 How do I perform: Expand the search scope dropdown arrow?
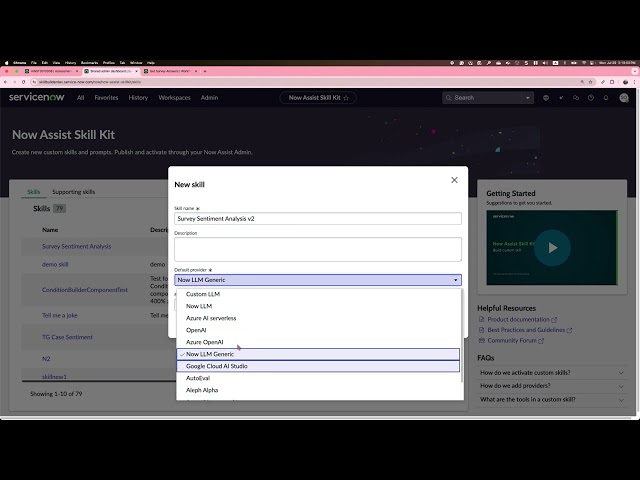[527, 98]
